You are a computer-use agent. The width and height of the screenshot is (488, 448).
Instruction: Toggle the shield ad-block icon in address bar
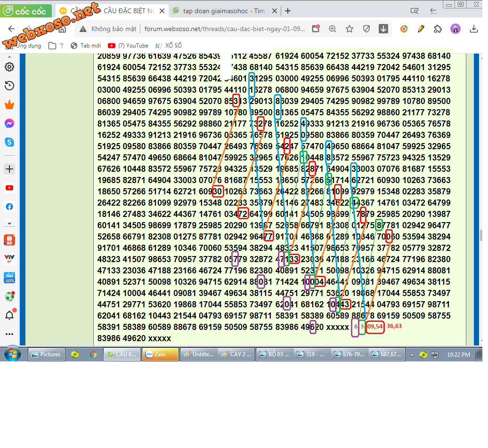pos(366,29)
